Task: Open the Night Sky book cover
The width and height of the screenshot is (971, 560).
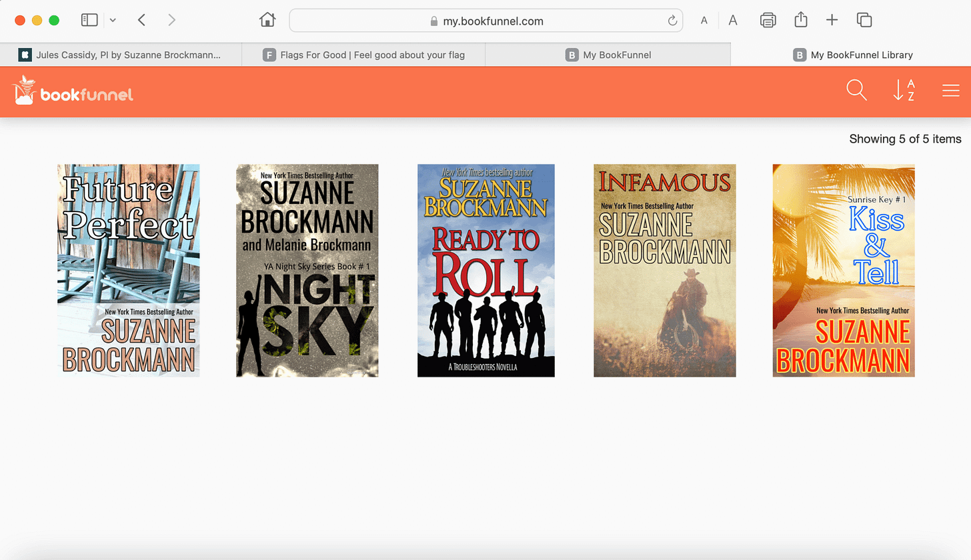Action: pyautogui.click(x=307, y=270)
